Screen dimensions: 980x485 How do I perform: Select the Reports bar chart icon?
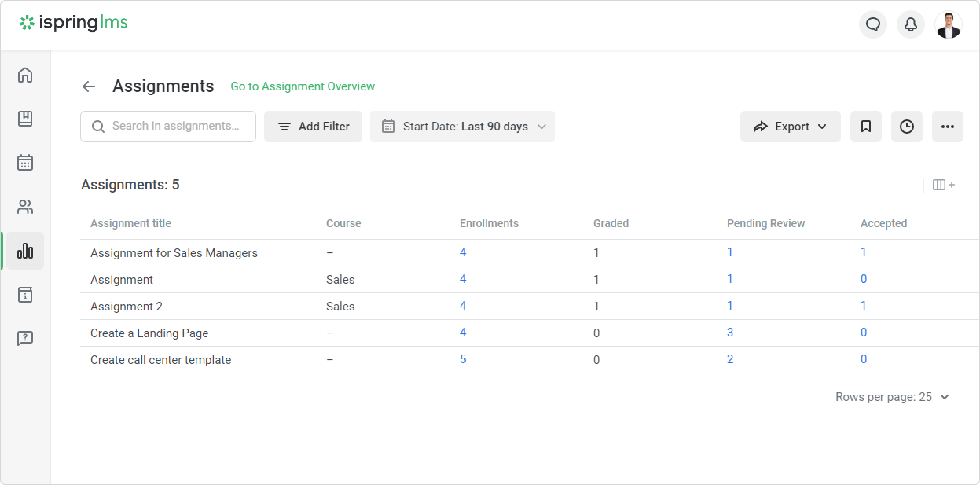[x=25, y=251]
